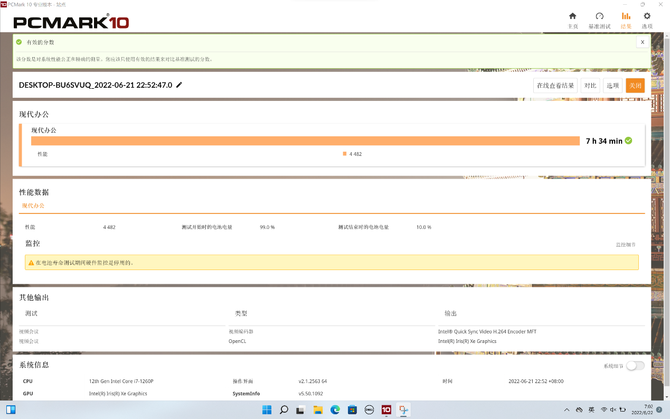Click the PCMark 10 taskbar icon
The width and height of the screenshot is (670, 419).
pyautogui.click(x=386, y=410)
